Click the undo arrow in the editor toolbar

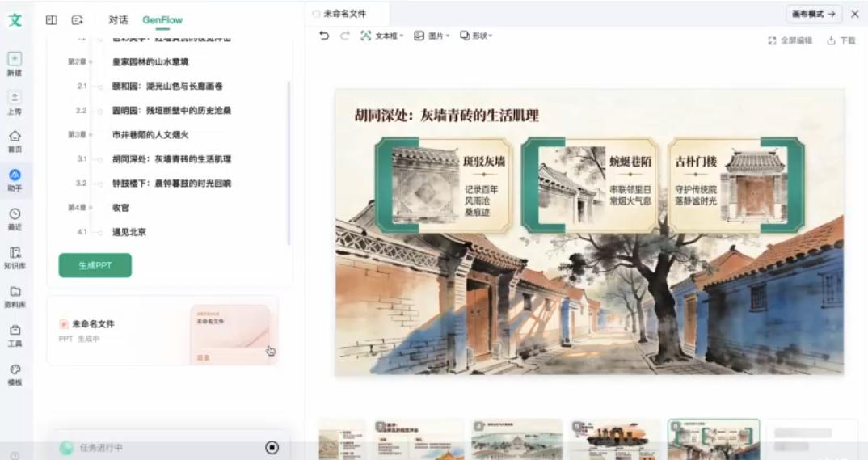tap(324, 36)
